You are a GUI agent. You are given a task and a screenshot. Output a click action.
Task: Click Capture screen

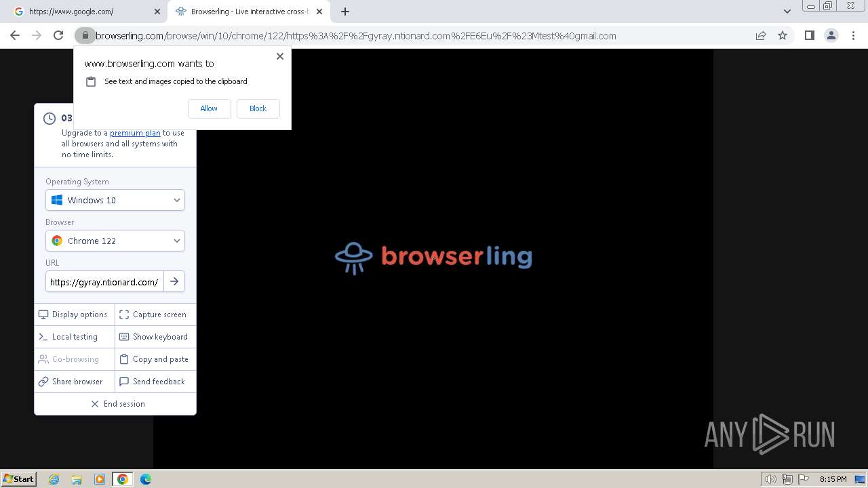(x=155, y=314)
